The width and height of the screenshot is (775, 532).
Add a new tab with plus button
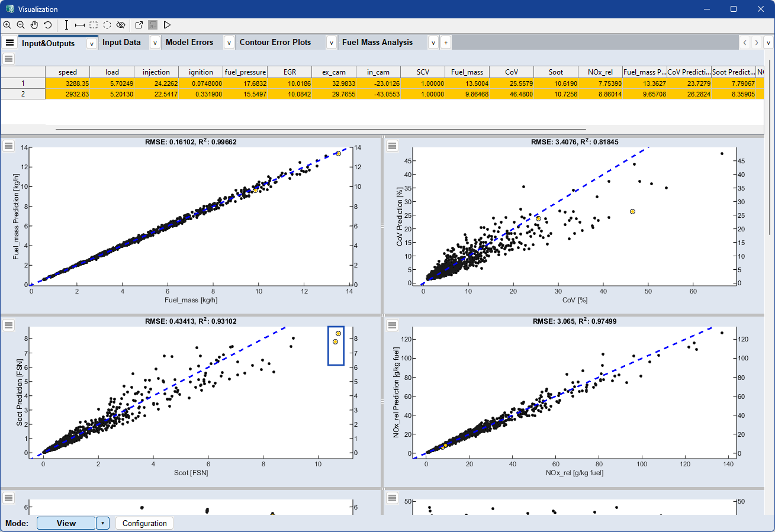445,43
